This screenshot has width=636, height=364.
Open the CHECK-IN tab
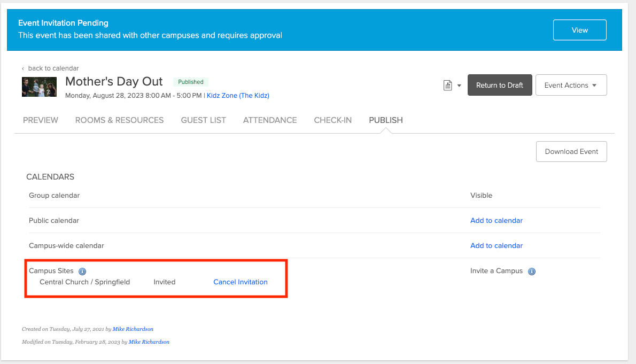coord(332,120)
